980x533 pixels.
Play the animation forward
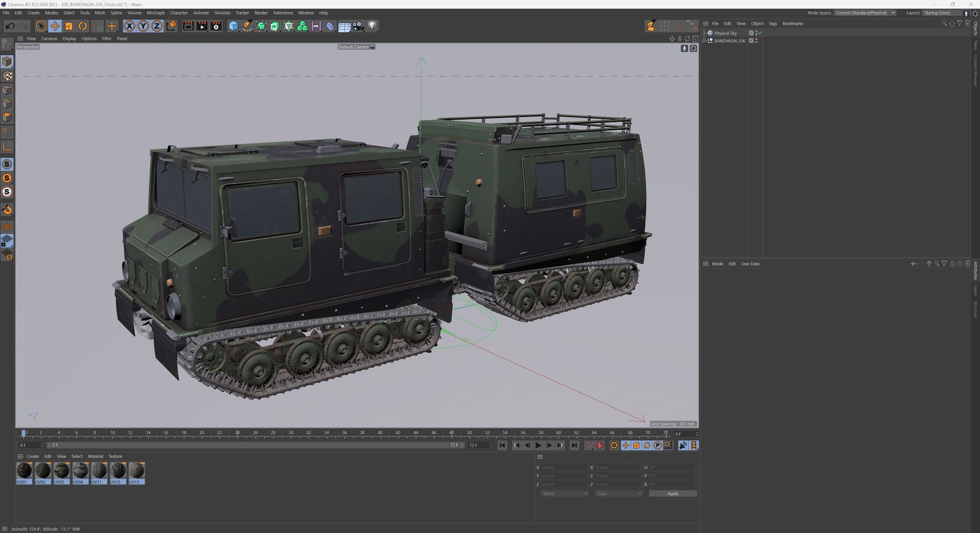click(538, 446)
